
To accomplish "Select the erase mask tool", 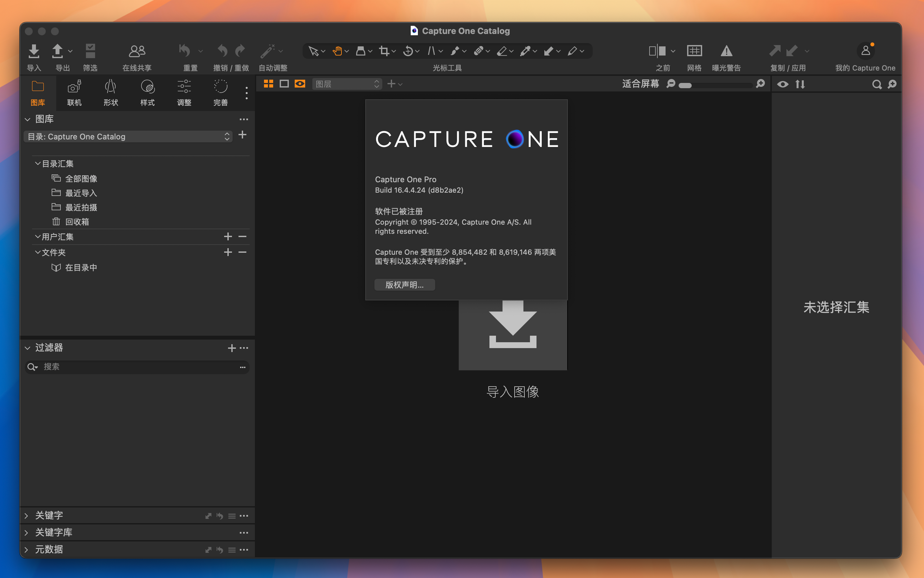I will [x=502, y=51].
